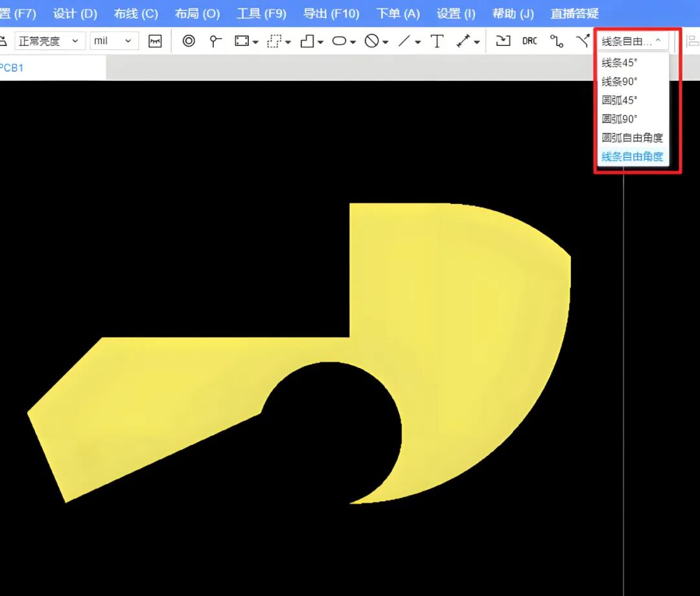Select the dimension measurement tool icon
The width and height of the screenshot is (700, 596).
463,41
